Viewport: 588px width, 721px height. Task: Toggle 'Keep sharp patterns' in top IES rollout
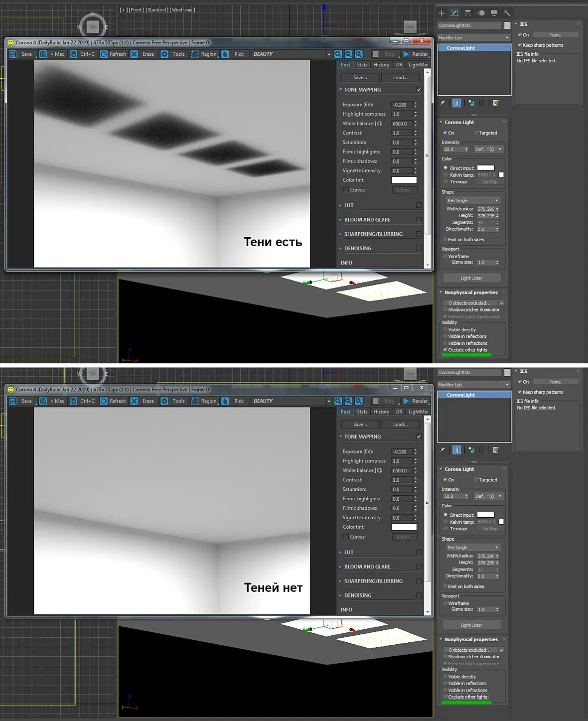tap(520, 45)
